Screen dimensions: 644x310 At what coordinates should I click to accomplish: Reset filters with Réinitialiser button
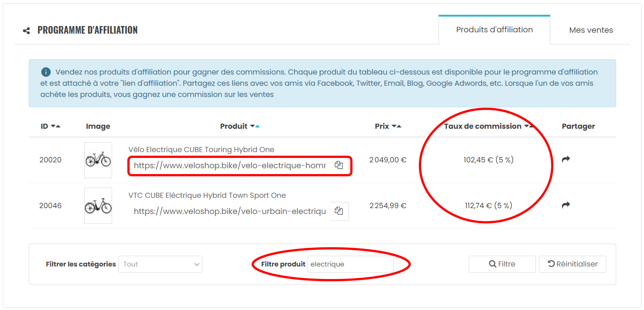click(x=572, y=264)
